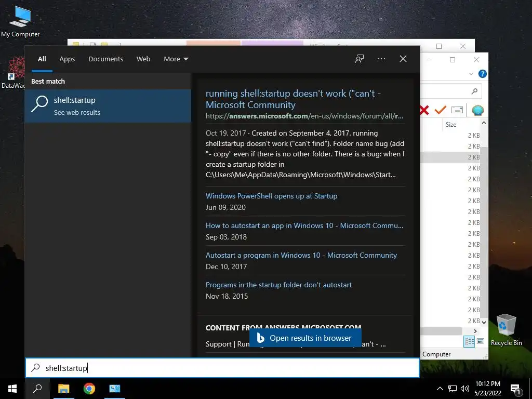Image resolution: width=532 pixels, height=399 pixels.
Task: Show hidden system tray icons
Action: pyautogui.click(x=440, y=389)
